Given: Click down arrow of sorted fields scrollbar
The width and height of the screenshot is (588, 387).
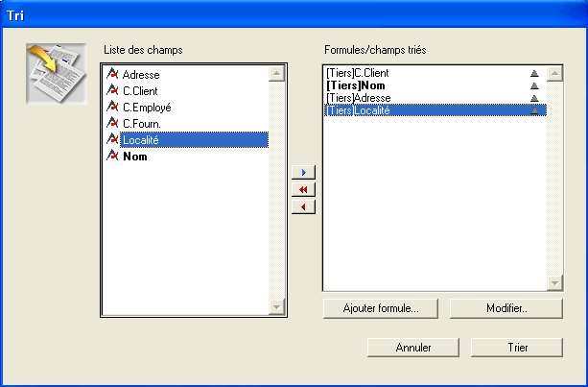Looking at the screenshot, I should [554, 282].
